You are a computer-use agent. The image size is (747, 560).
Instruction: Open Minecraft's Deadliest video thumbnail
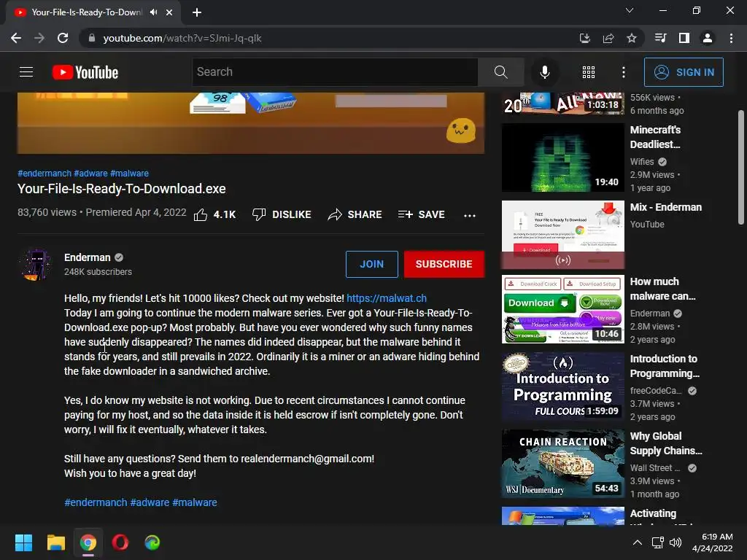[562, 157]
